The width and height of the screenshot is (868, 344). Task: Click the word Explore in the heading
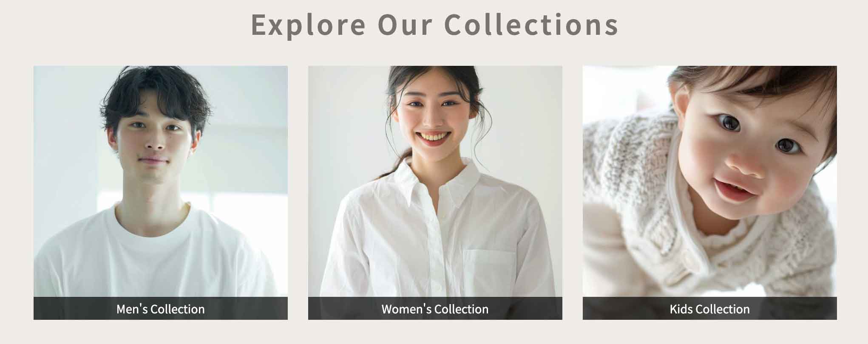[308, 25]
